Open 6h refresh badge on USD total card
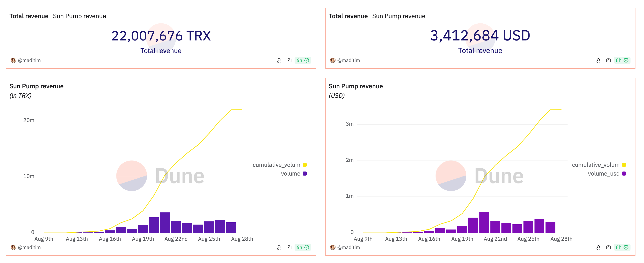The height and width of the screenshot is (263, 644). (622, 60)
